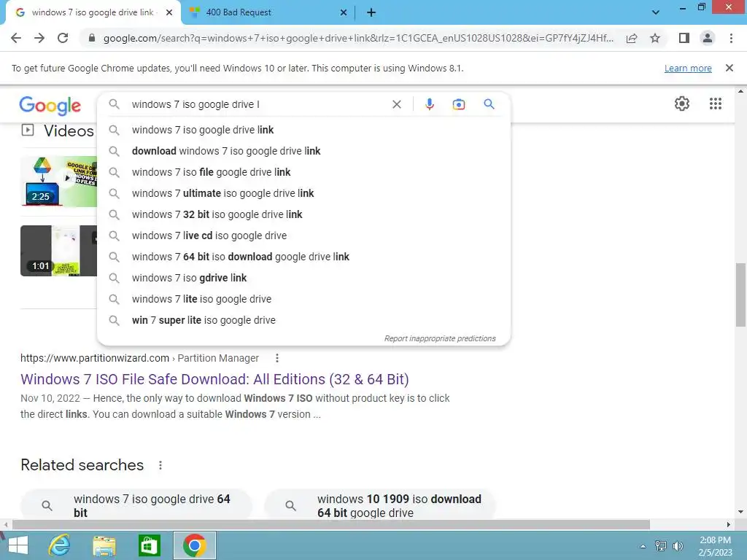Choose suggestion 'windows 7 ultimate iso google drive link'
The height and width of the screenshot is (560, 747).
click(303, 193)
